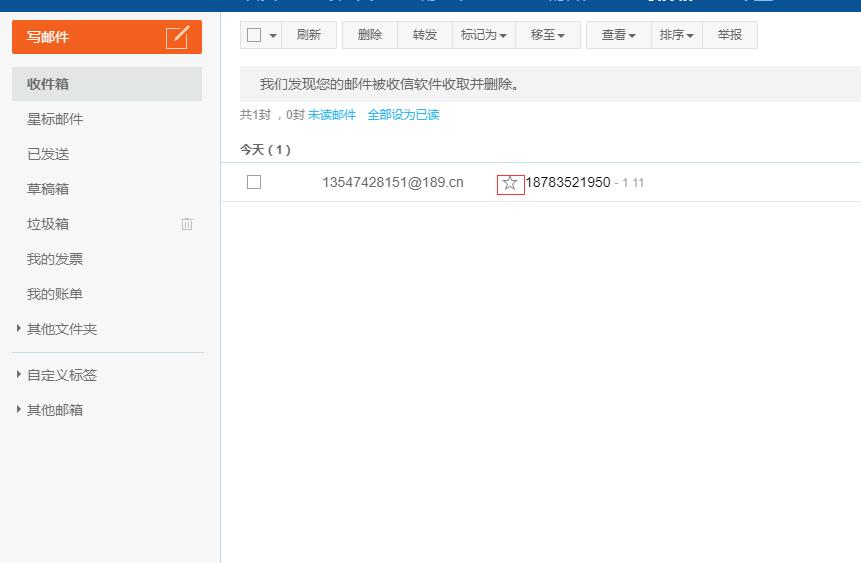Open the 标记为 dropdown
Screen dimensions: 861x563
(x=484, y=35)
